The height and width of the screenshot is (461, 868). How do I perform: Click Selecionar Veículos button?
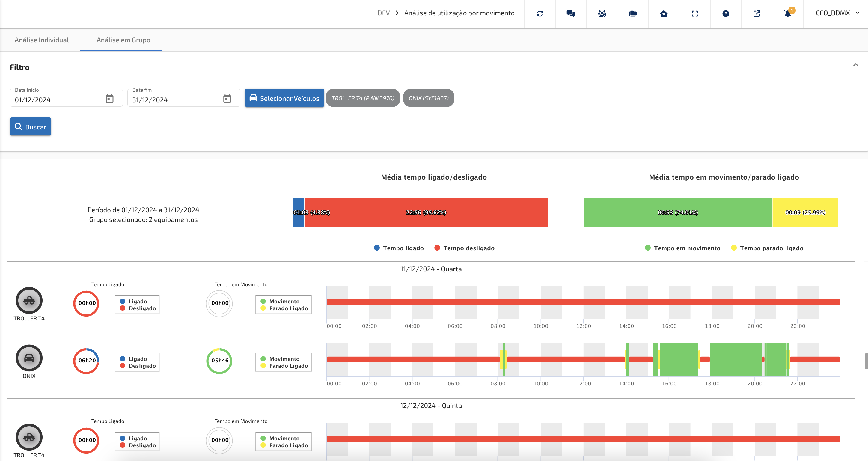pos(284,98)
